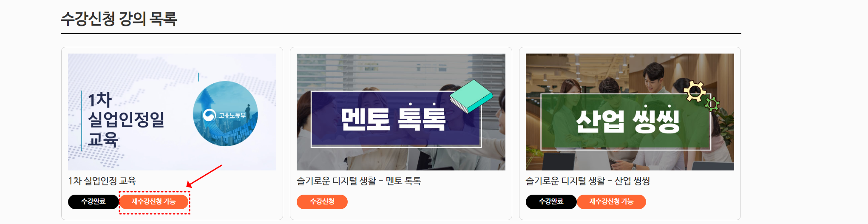Click 수강신청 button for 멘토 톡톡 course
Image resolution: width=868 pixels, height=224 pixels.
(322, 201)
